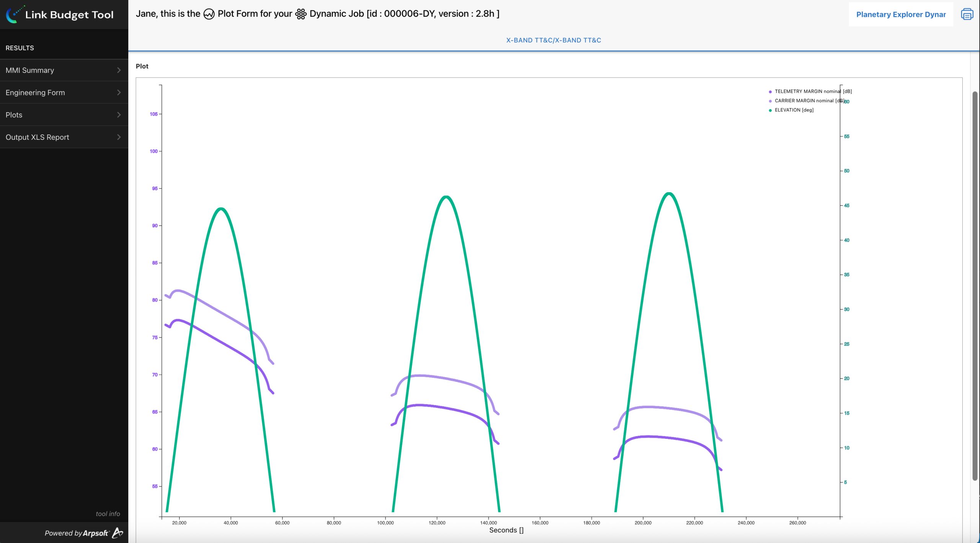Image resolution: width=980 pixels, height=543 pixels.
Task: Click the Arpsoft logo icon
Action: coord(118,533)
